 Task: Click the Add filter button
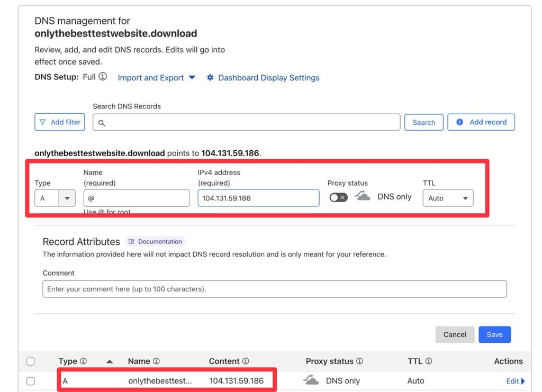(59, 122)
